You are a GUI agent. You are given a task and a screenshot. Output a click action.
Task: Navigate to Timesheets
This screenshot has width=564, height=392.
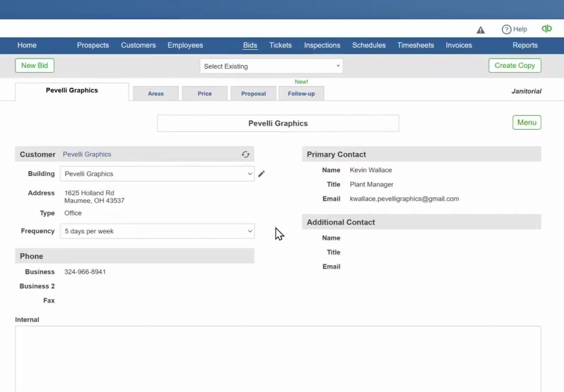click(x=416, y=45)
